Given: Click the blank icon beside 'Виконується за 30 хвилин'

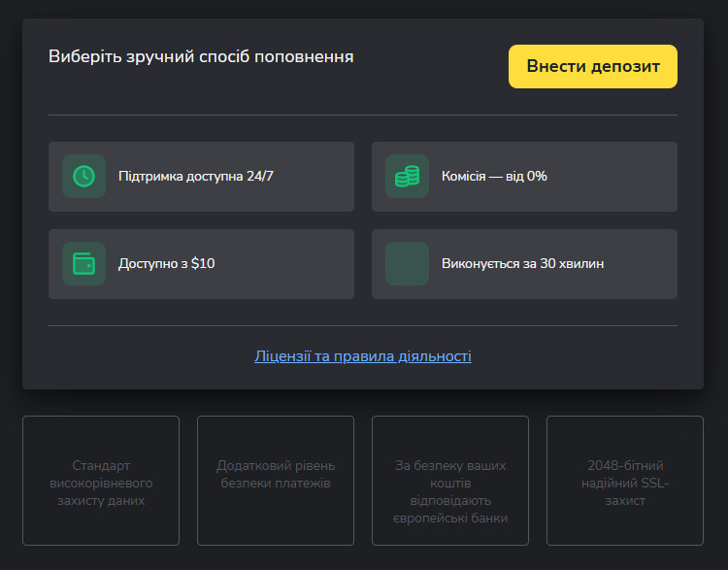Looking at the screenshot, I should click(407, 263).
